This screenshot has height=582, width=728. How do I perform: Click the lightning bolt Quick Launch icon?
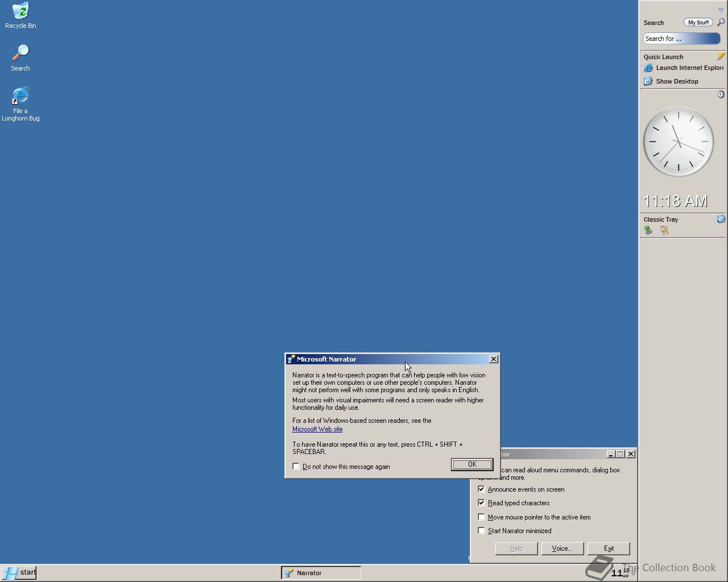(721, 56)
